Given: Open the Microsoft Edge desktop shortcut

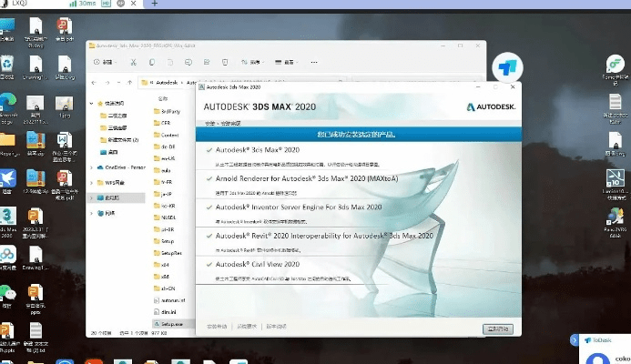Looking at the screenshot, I should tap(7, 102).
